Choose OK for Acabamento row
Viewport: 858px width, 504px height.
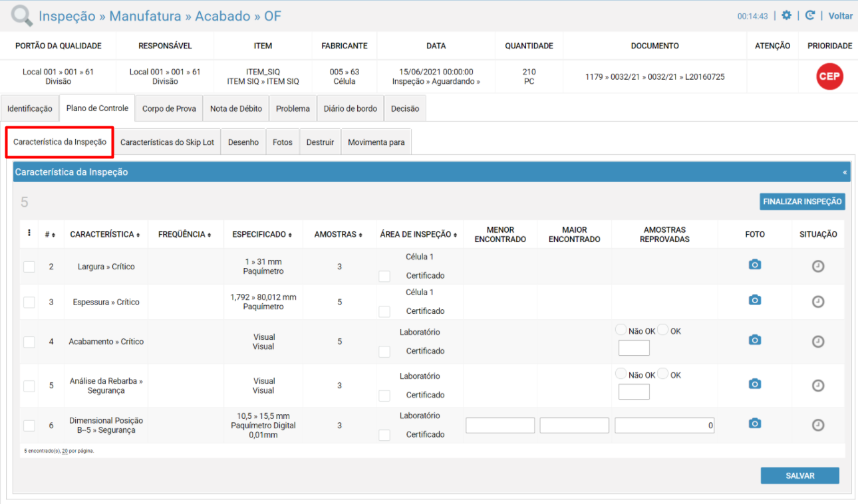[x=662, y=330]
